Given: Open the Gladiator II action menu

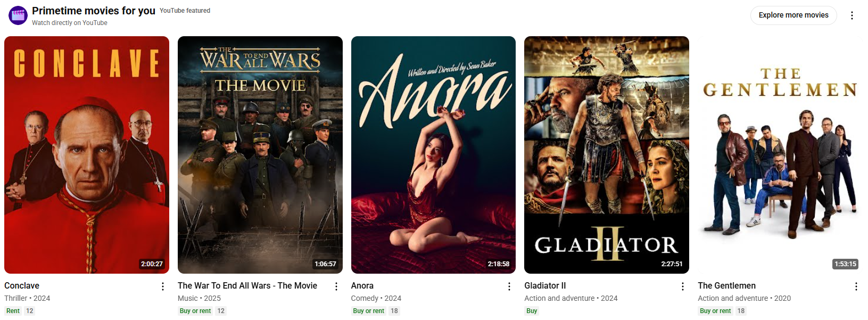Looking at the screenshot, I should pos(683,286).
